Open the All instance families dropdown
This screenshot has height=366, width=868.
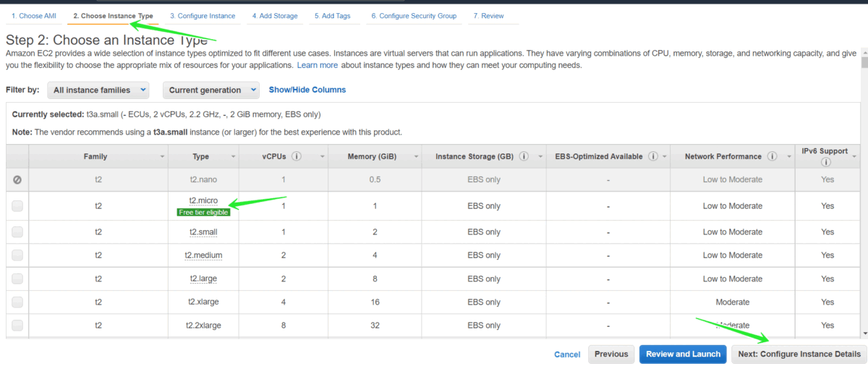(98, 90)
